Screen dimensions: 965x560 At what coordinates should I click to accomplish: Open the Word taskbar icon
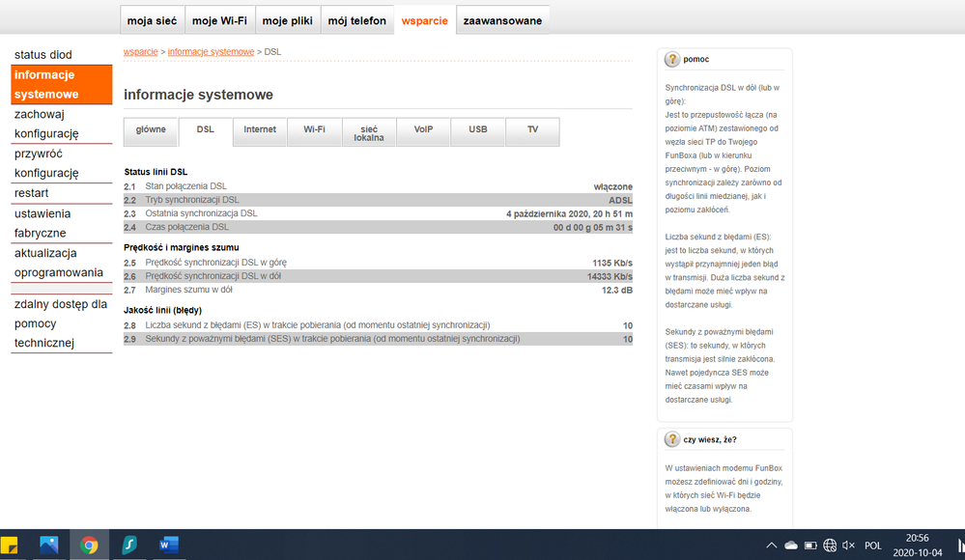tap(169, 546)
